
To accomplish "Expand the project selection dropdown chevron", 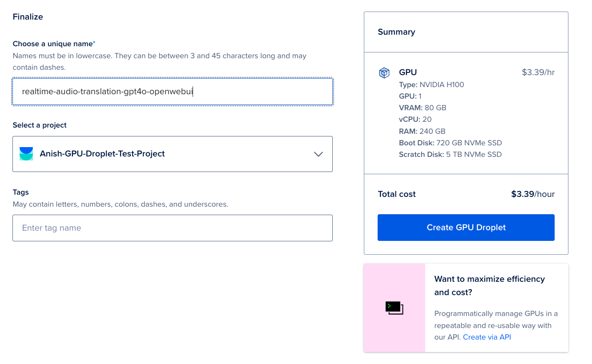I will click(x=318, y=154).
